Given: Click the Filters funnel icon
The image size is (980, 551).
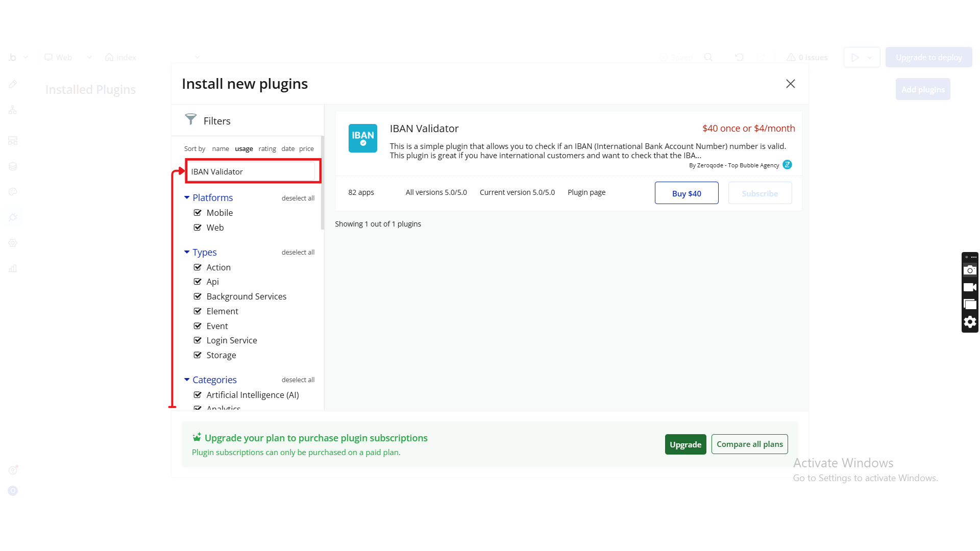Looking at the screenshot, I should (x=190, y=119).
